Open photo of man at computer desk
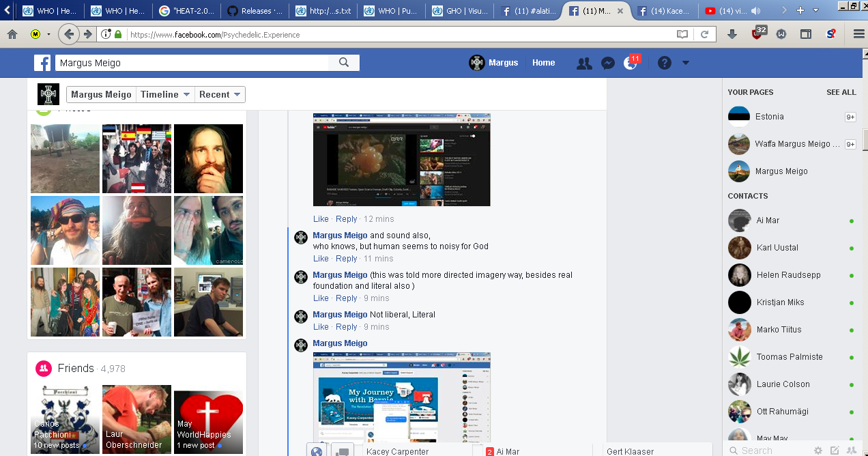The image size is (868, 456). tap(208, 302)
